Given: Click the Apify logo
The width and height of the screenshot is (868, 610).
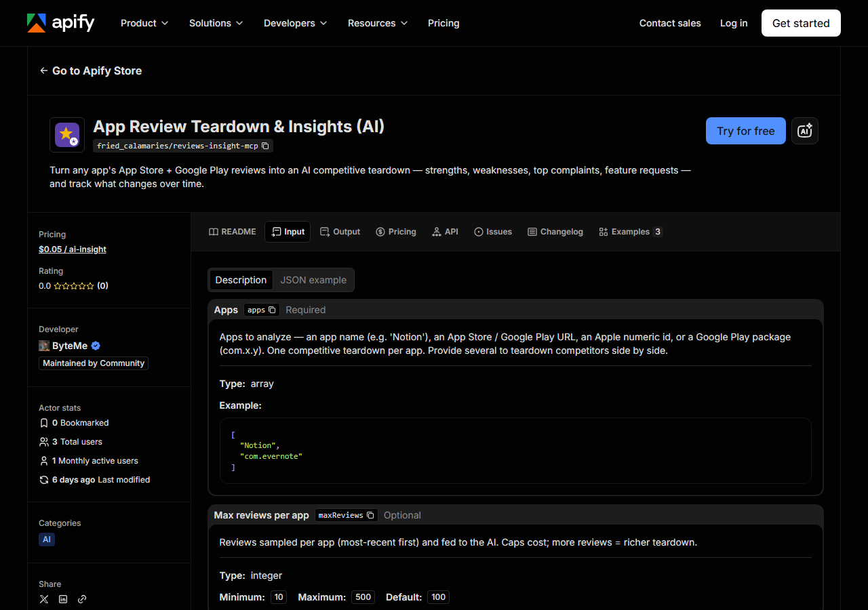Looking at the screenshot, I should pos(60,23).
